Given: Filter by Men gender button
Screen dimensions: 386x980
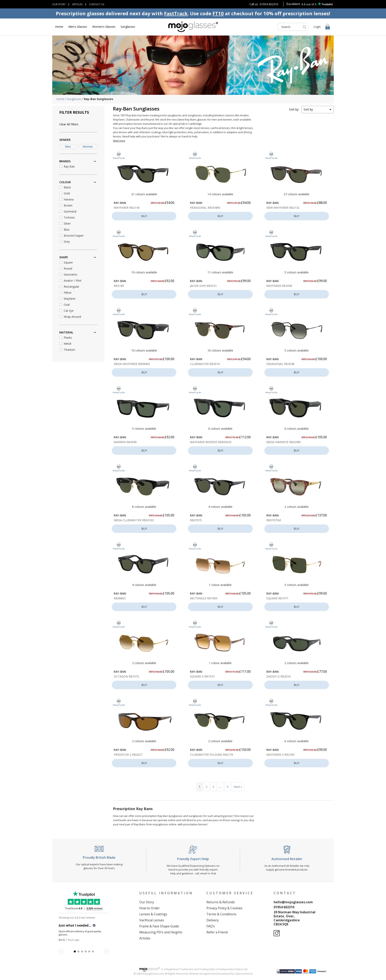Looking at the screenshot, I should tap(68, 146).
